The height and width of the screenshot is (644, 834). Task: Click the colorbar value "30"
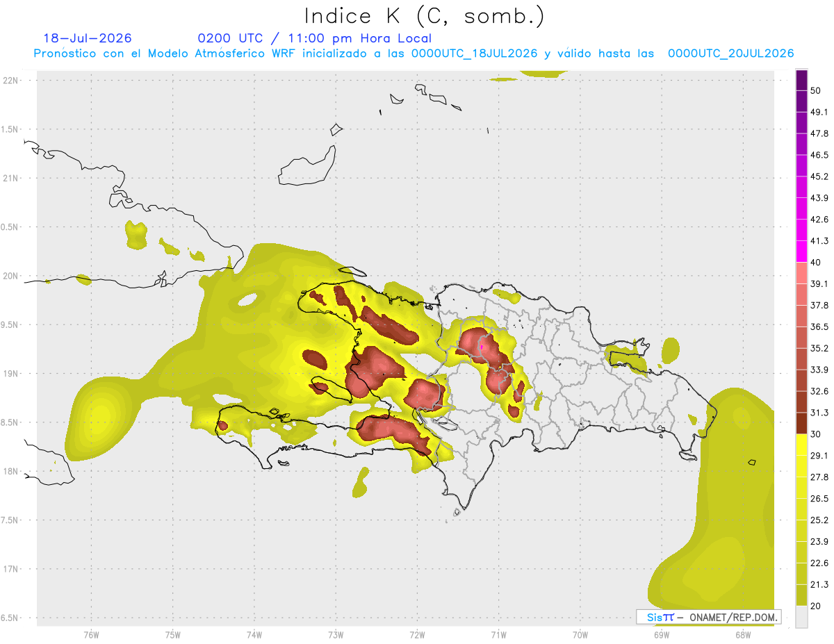[815, 434]
